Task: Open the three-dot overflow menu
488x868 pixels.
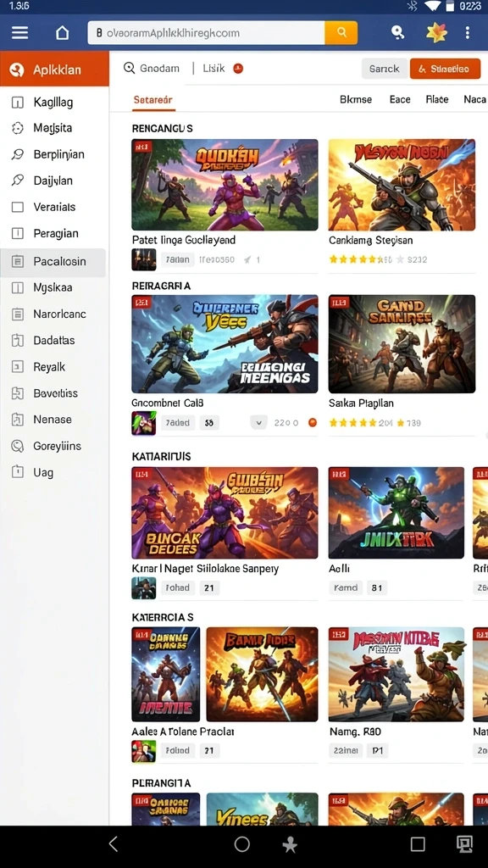Action: [x=468, y=33]
